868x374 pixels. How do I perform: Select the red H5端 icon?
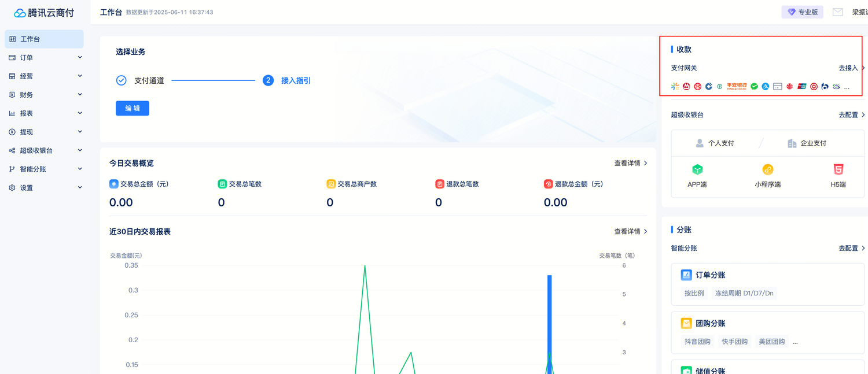(x=838, y=169)
